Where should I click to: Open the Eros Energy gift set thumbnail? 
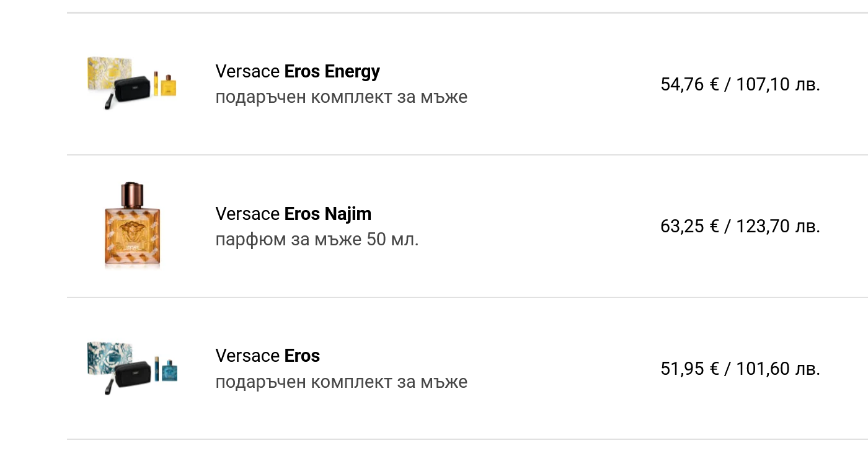point(132,82)
